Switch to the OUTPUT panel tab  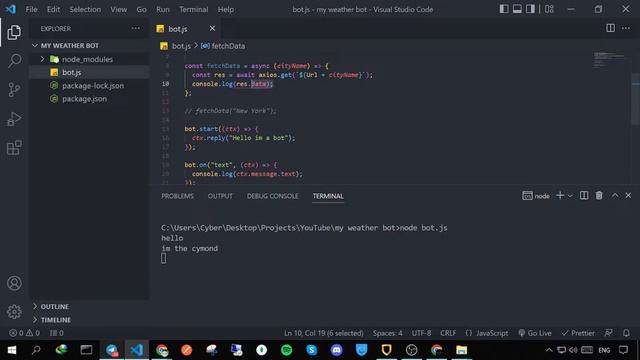[220, 196]
